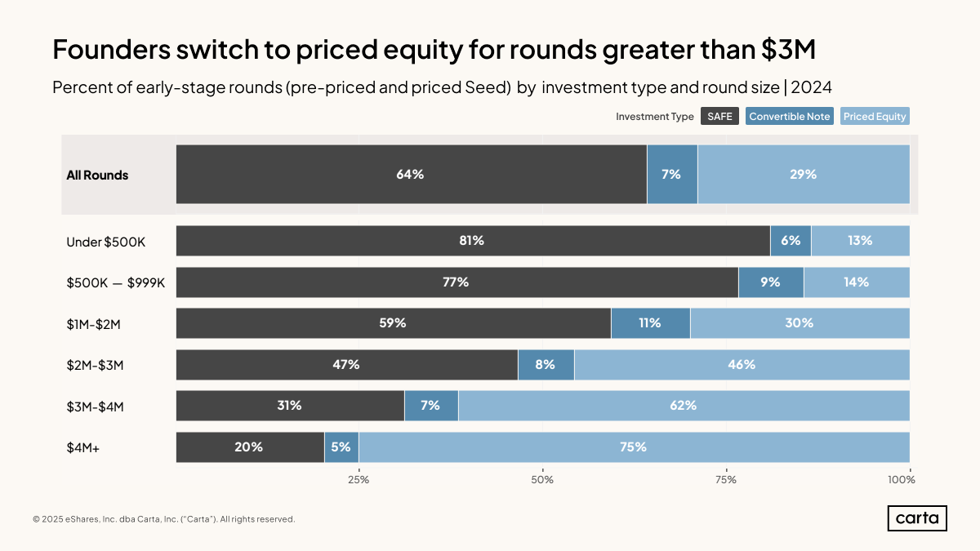Viewport: 980px width, 551px height.
Task: Select the All Rounds row label
Action: point(97,175)
